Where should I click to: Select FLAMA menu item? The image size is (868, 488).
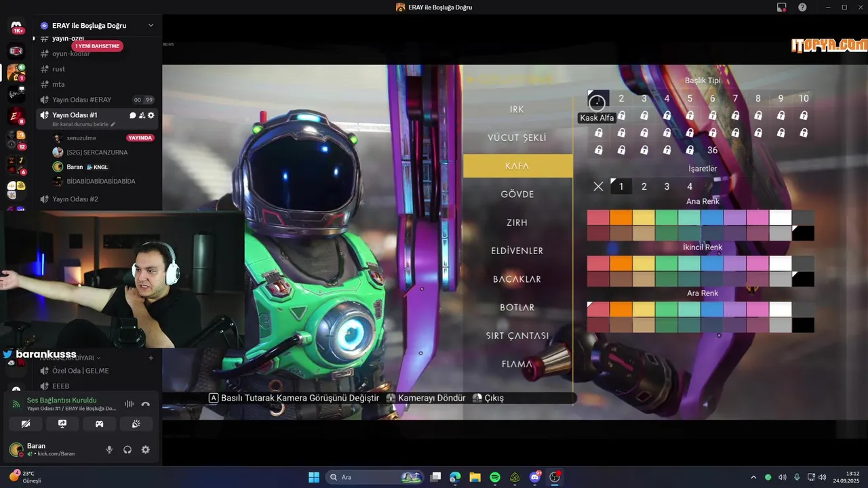tap(517, 364)
